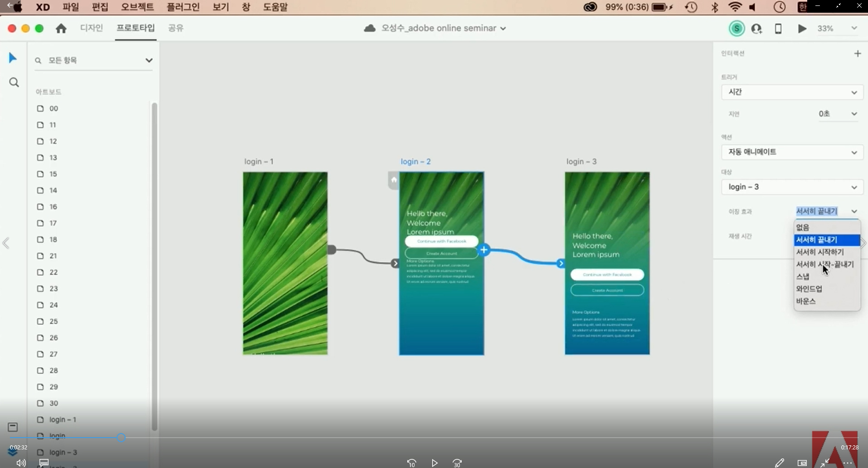Open document title dropdown arrow

click(503, 29)
